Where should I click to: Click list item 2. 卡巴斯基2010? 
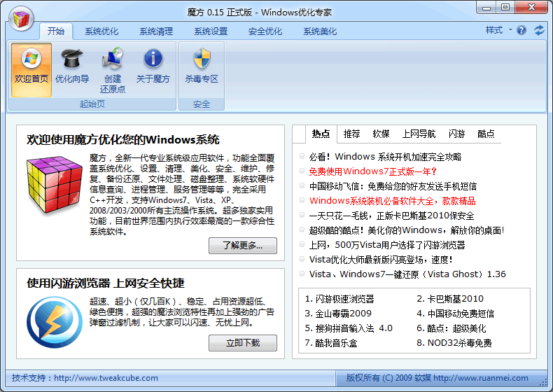point(450,299)
